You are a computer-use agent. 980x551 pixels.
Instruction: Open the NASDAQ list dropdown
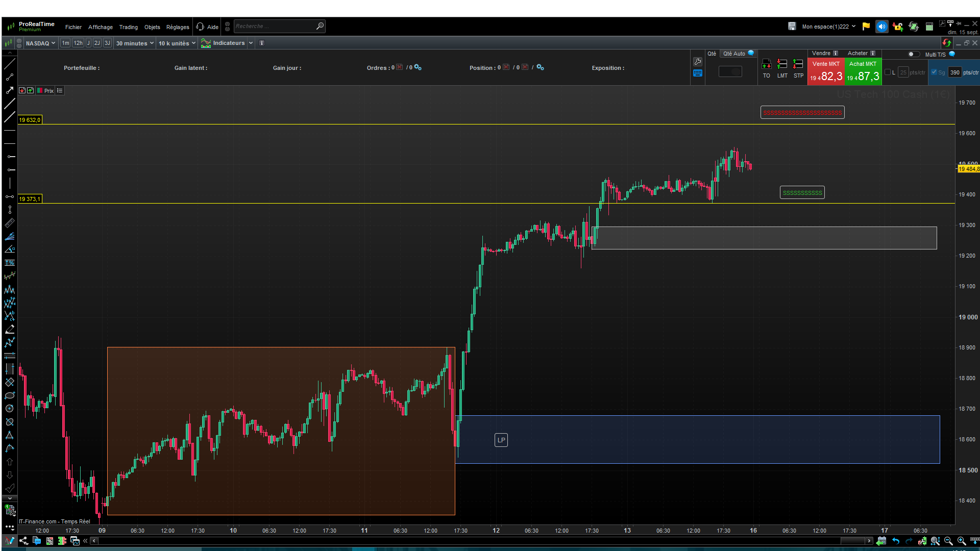(x=40, y=43)
